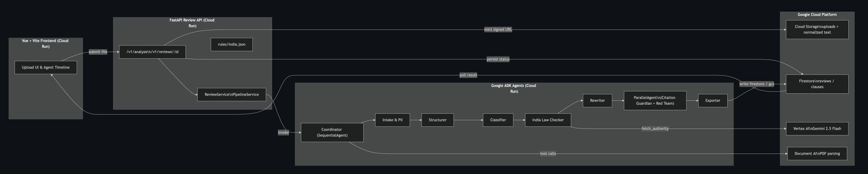Image resolution: width=868 pixels, height=174 pixels.
Task: Select the Classifier node
Action: point(498,120)
